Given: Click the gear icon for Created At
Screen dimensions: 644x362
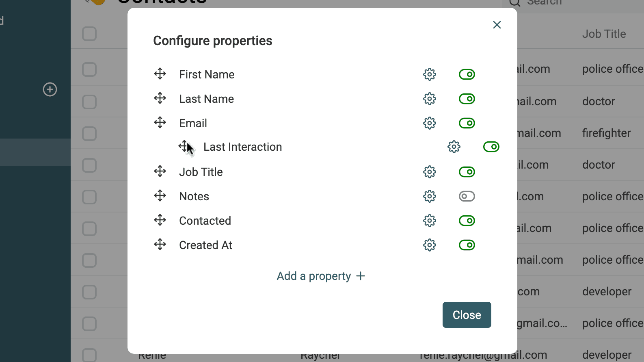Looking at the screenshot, I should [x=429, y=245].
